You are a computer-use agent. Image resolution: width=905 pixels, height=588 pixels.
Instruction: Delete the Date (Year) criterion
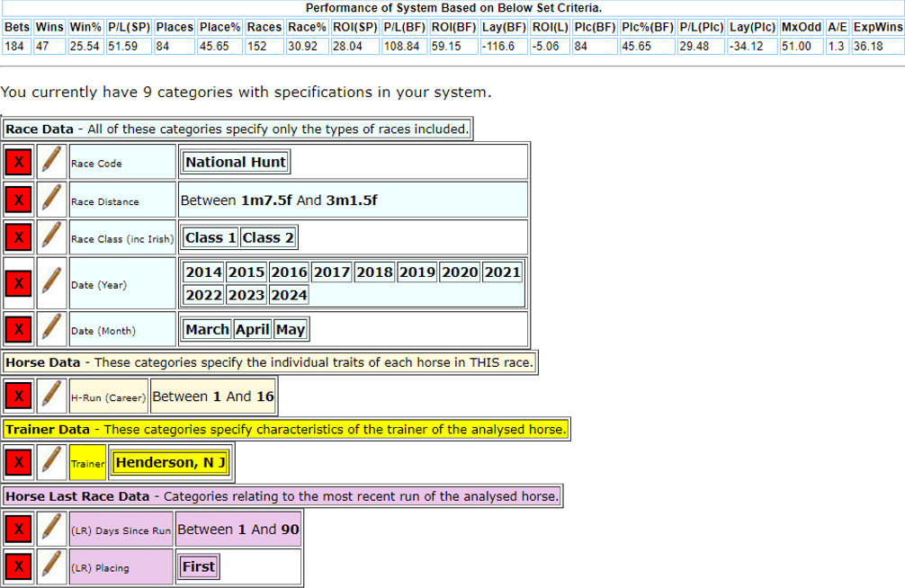[19, 283]
